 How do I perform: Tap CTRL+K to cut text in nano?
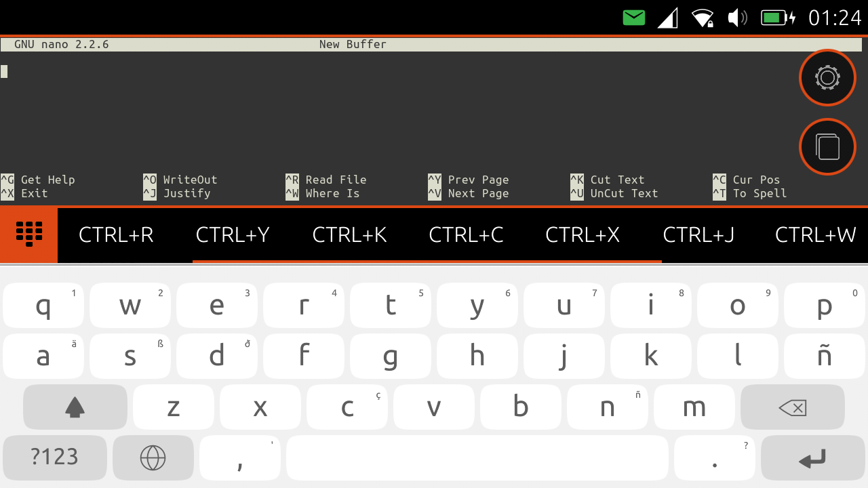coord(350,235)
